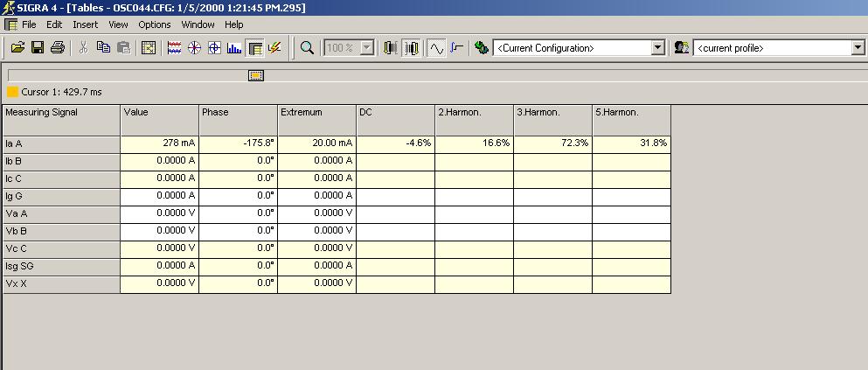Open the View menu
868x370 pixels.
click(x=118, y=24)
